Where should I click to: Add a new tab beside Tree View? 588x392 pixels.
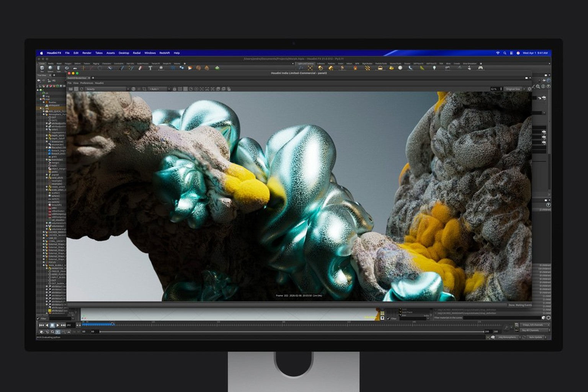click(x=54, y=75)
